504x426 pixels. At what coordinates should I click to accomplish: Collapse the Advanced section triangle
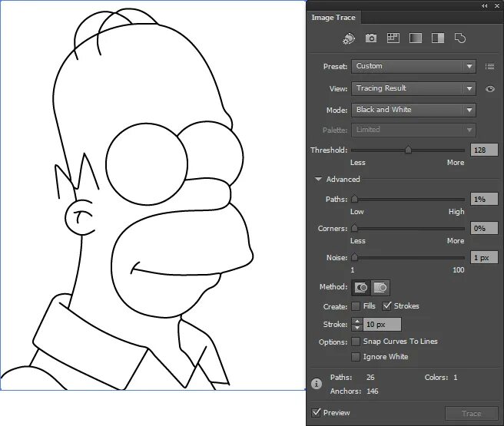coord(318,179)
